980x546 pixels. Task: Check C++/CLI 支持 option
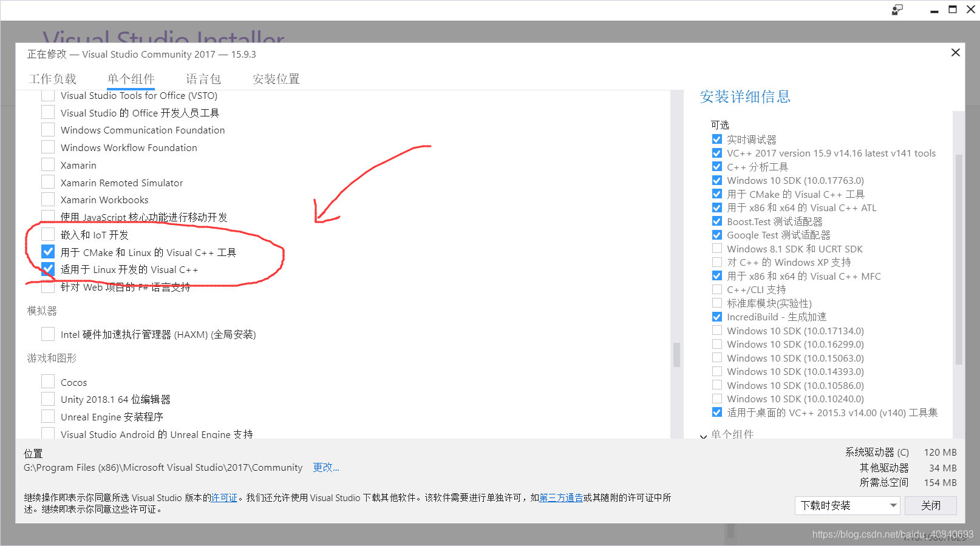pos(717,289)
